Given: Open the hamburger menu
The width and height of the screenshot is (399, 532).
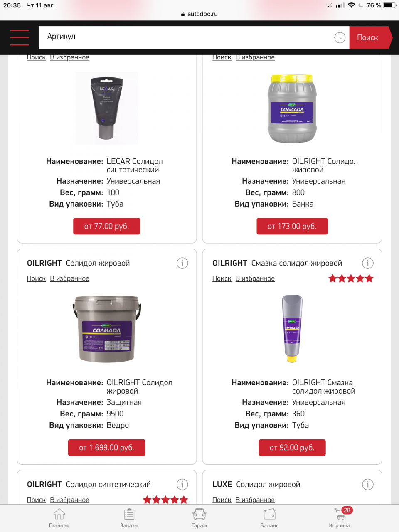Looking at the screenshot, I should (20, 37).
